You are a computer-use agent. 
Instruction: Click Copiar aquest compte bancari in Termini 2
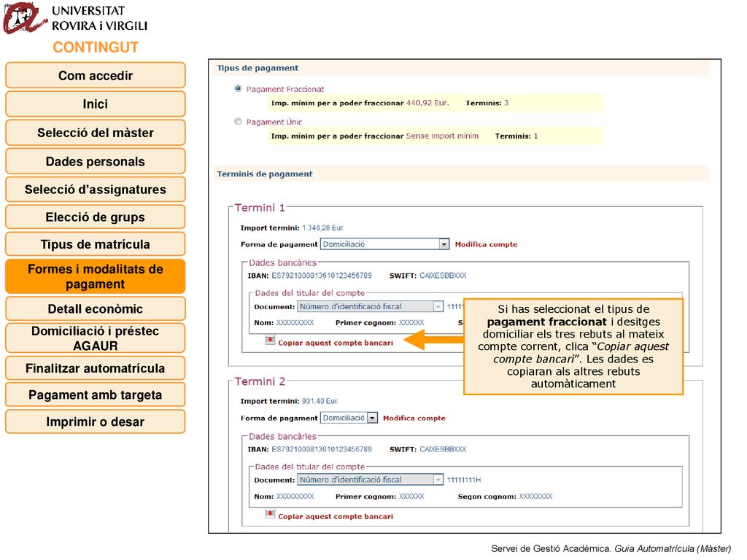[336, 516]
